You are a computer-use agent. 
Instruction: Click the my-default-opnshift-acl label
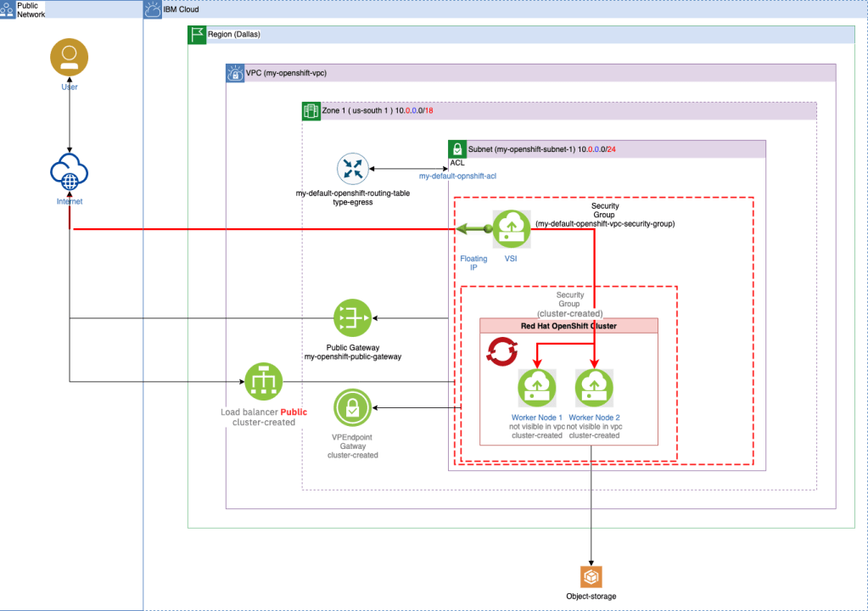(456, 175)
